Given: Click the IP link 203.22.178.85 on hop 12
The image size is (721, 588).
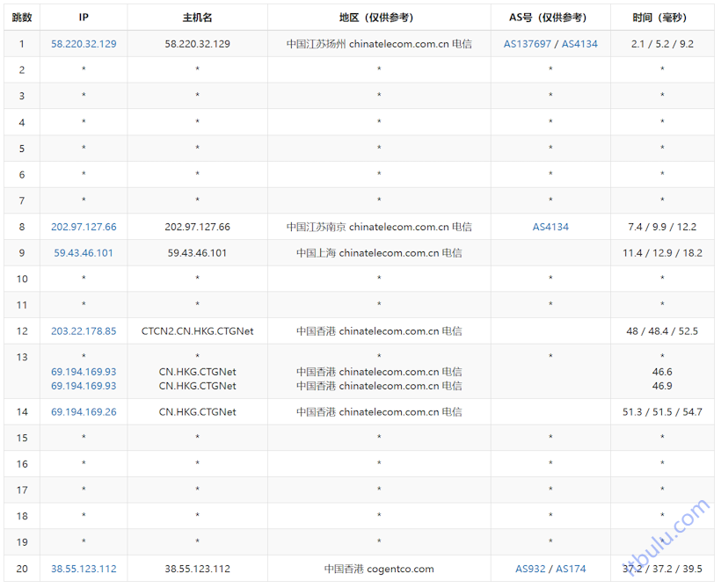Looking at the screenshot, I should tap(84, 331).
